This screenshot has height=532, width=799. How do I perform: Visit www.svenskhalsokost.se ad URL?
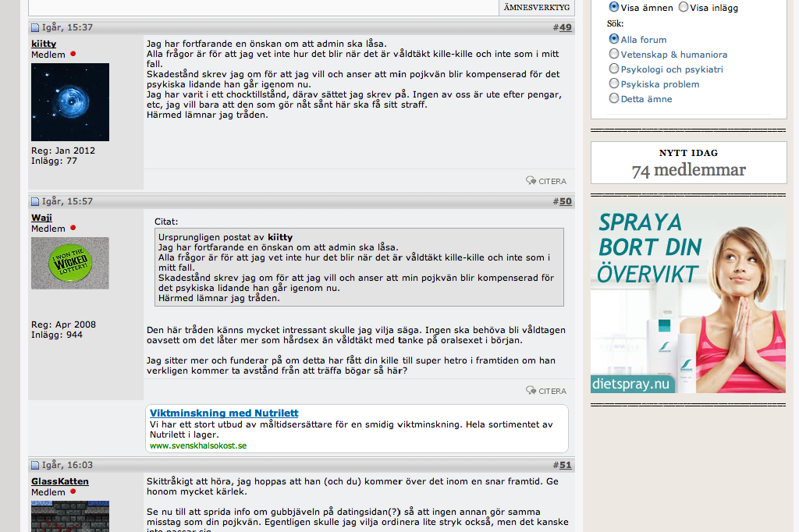click(x=198, y=445)
